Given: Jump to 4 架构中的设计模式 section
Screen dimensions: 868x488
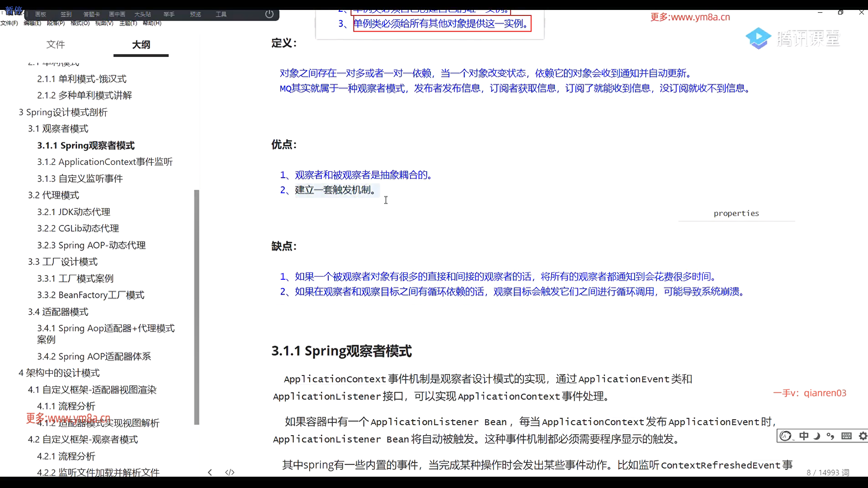Looking at the screenshot, I should pyautogui.click(x=59, y=373).
